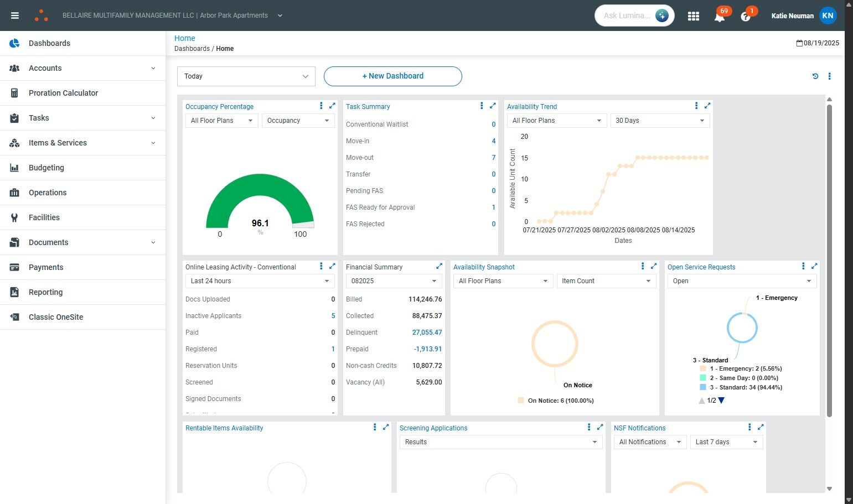Open the 30 Days range dropdown
853x504 pixels.
point(659,121)
